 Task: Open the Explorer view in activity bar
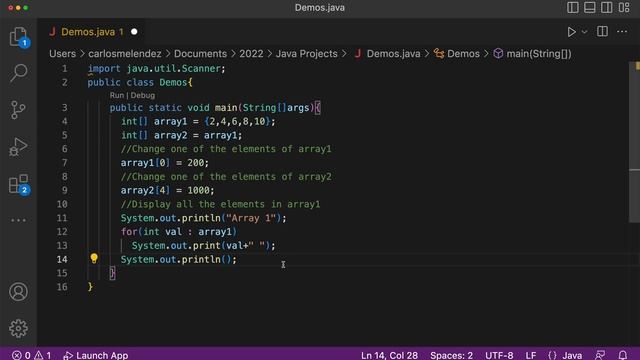[x=18, y=37]
